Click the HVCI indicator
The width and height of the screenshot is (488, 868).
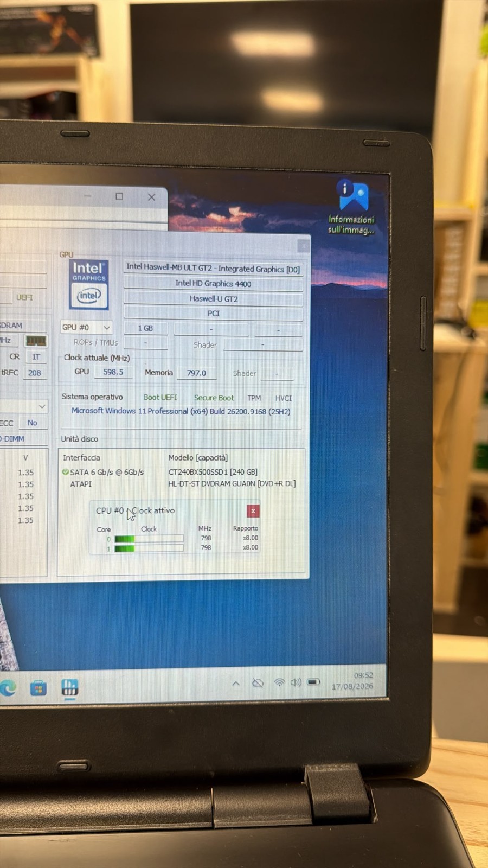tap(283, 398)
